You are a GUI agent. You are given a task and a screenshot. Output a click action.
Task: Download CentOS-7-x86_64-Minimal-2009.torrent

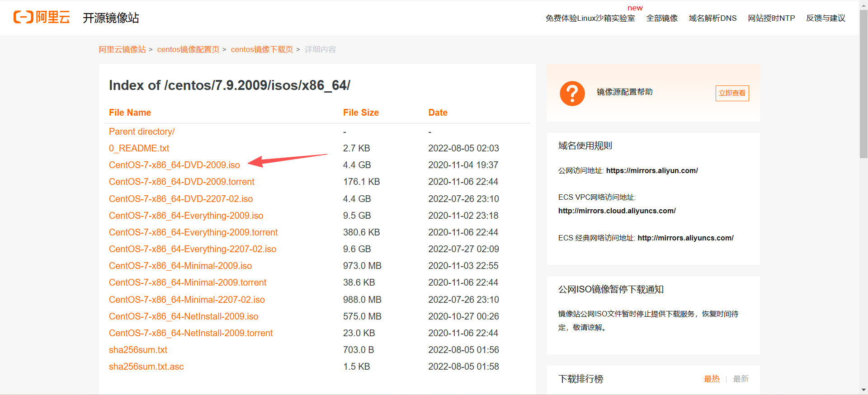188,282
